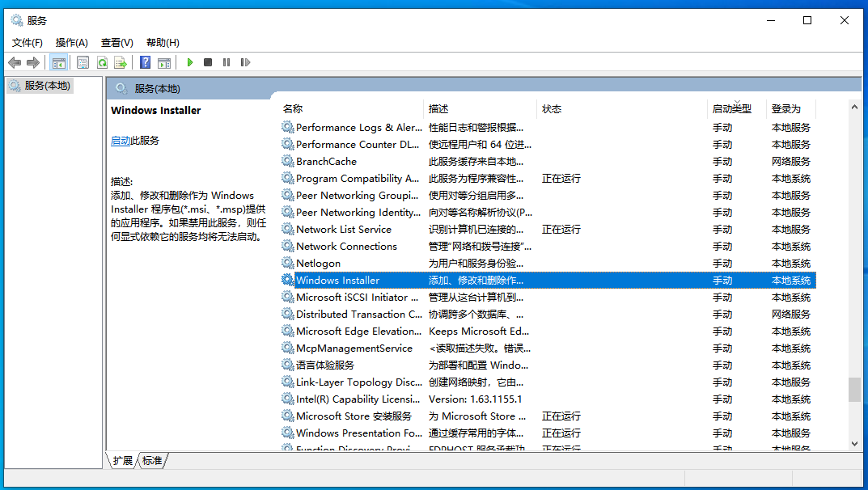This screenshot has width=868, height=490.
Task: Click the vertical scrollbar down arrow
Action: tap(854, 443)
